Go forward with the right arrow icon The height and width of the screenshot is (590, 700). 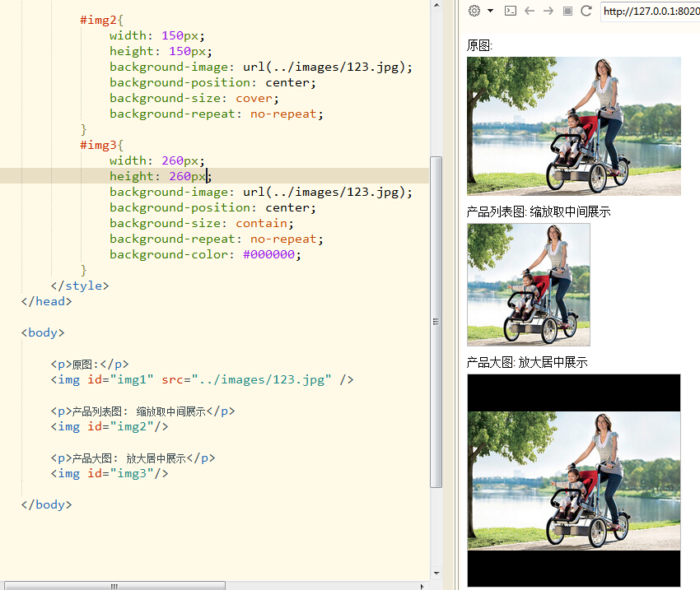(548, 11)
